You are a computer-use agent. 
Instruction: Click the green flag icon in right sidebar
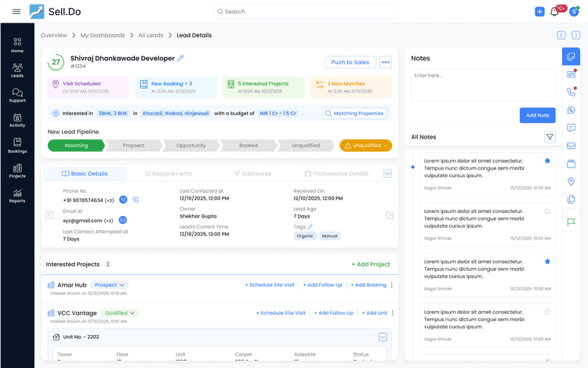point(571,222)
